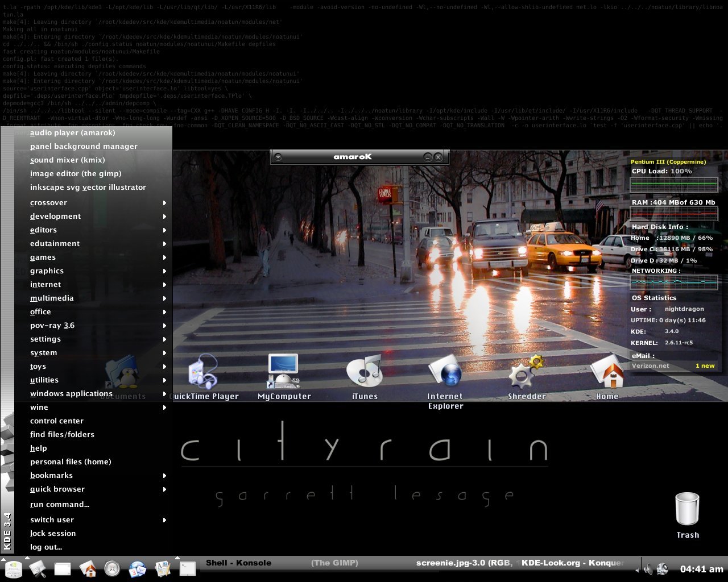
Task: Switch to screenie.jpg-3.0 taskbar entry
Action: pos(465,563)
